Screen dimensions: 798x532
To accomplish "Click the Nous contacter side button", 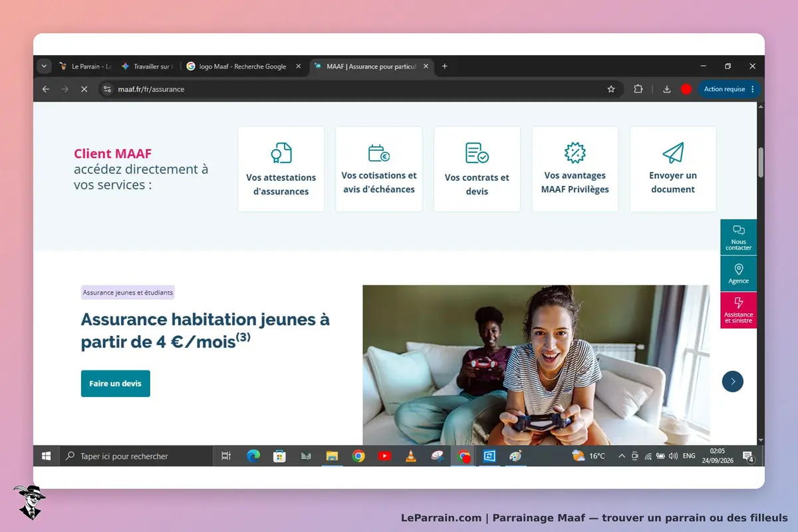I will click(738, 237).
